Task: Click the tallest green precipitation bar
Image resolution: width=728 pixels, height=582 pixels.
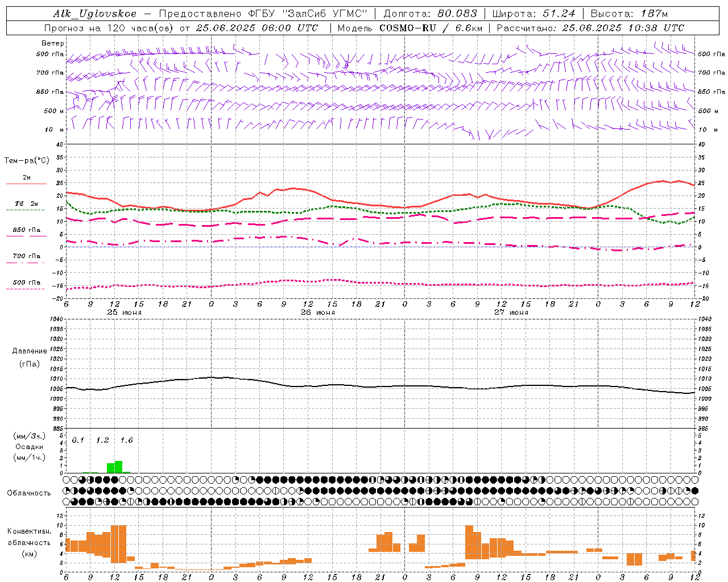Action: pos(118,467)
